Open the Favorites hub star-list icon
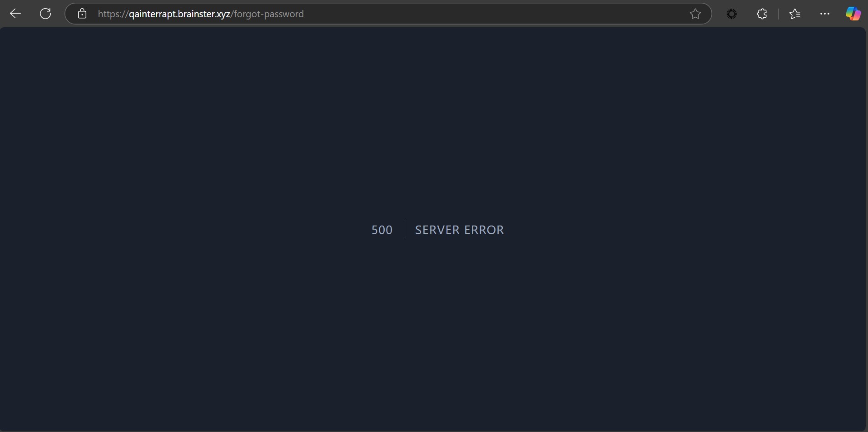This screenshot has width=868, height=432. [x=794, y=14]
